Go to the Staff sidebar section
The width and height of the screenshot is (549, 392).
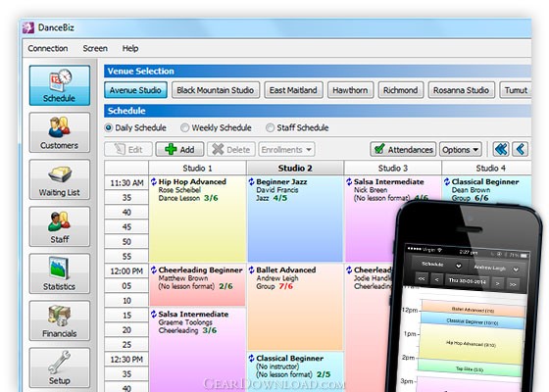coord(60,226)
